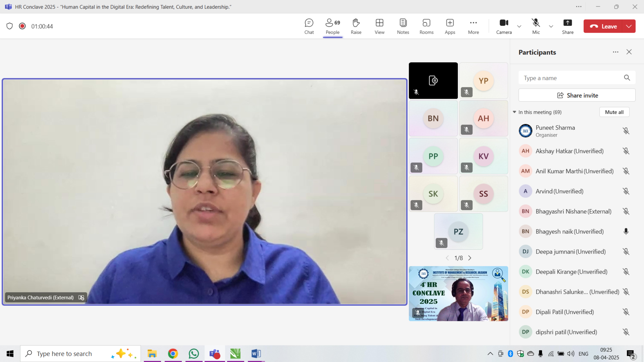
Task: Select dipshri patil in participants list
Action: click(x=575, y=332)
